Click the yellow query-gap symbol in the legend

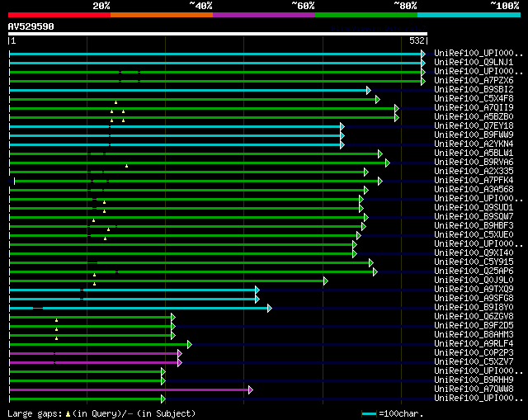pos(68,414)
